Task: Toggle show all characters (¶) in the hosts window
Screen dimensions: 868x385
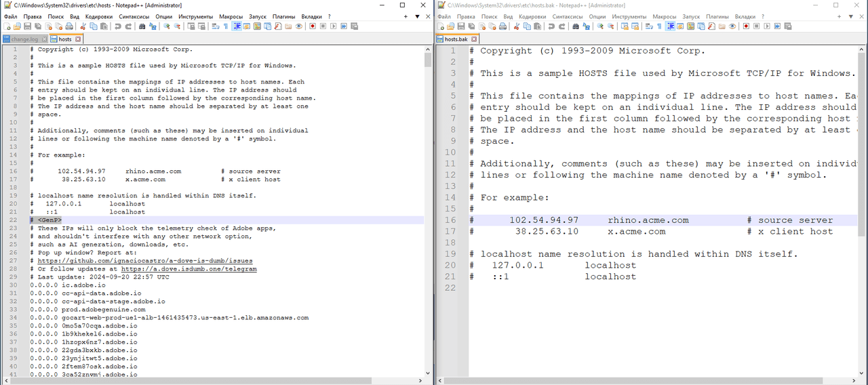Action: [x=225, y=26]
